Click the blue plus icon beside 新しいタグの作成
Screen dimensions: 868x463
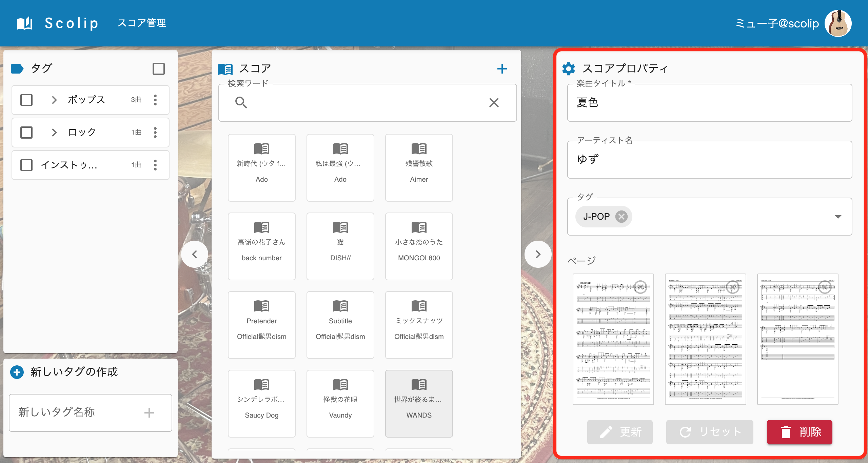[x=17, y=372]
